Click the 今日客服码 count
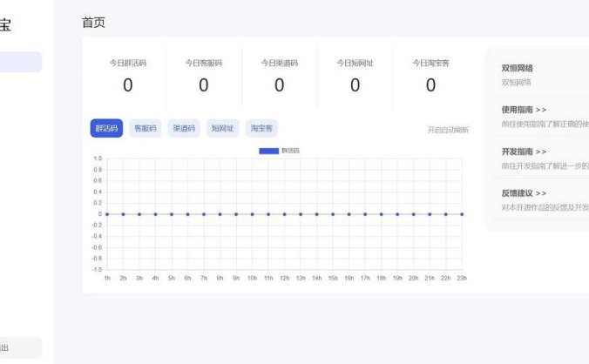The height and width of the screenshot is (364, 589). (x=203, y=85)
